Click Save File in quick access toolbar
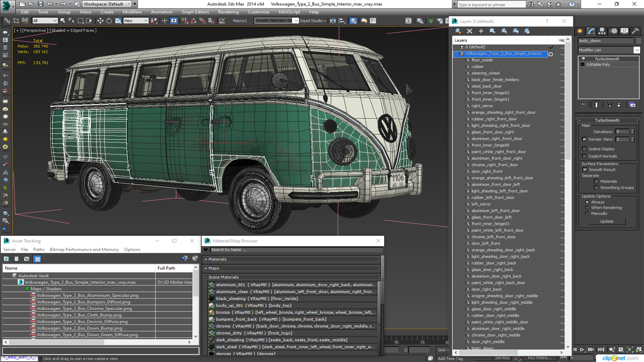 coord(41,4)
